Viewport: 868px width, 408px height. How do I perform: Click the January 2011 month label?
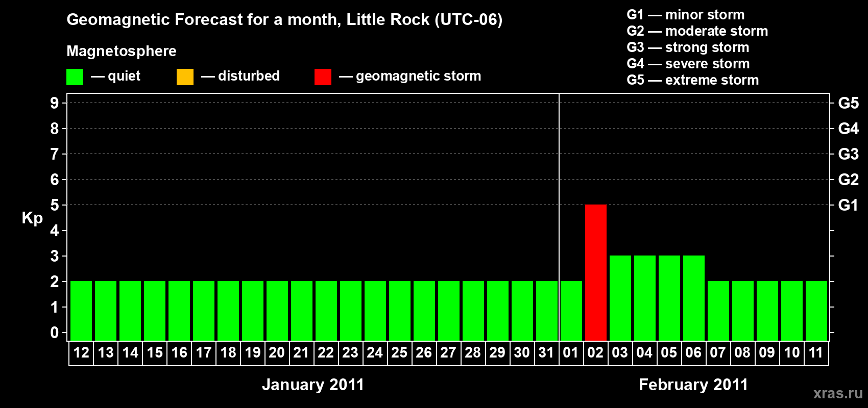coord(313,385)
